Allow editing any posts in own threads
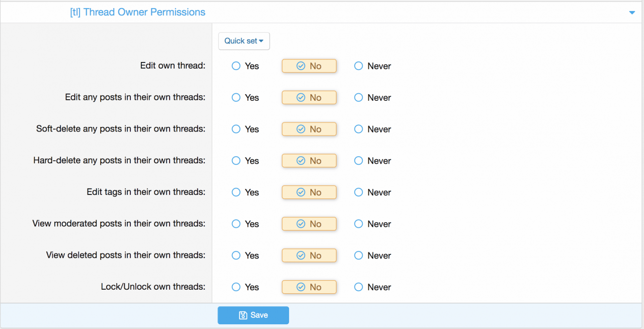 click(236, 98)
